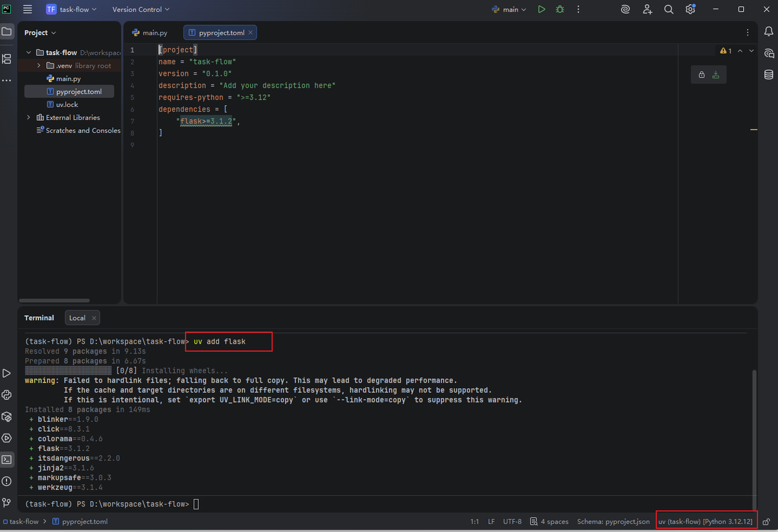Viewport: 778px width, 532px height.
Task: Run the main configuration
Action: [541, 10]
